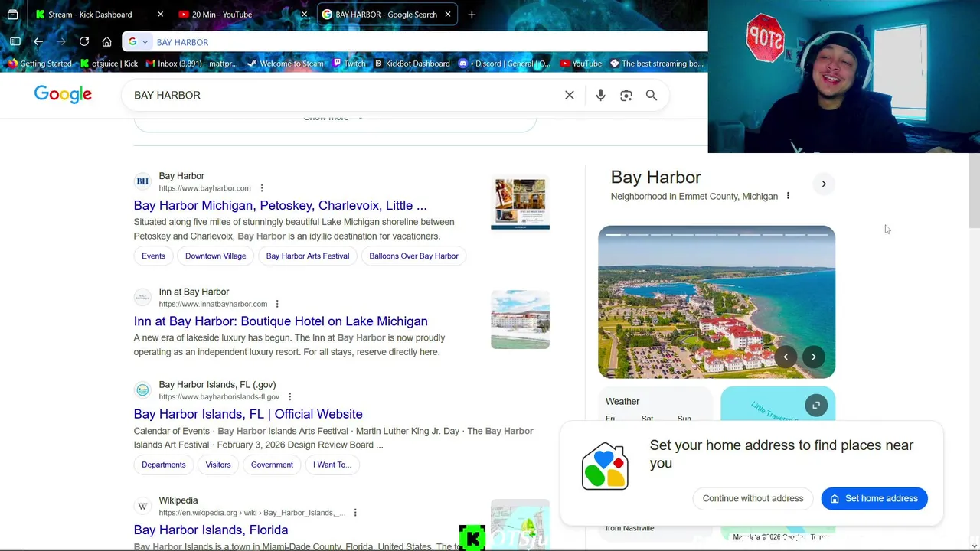
Task: Open the Bay Harbor aerial photo
Action: pyautogui.click(x=717, y=302)
